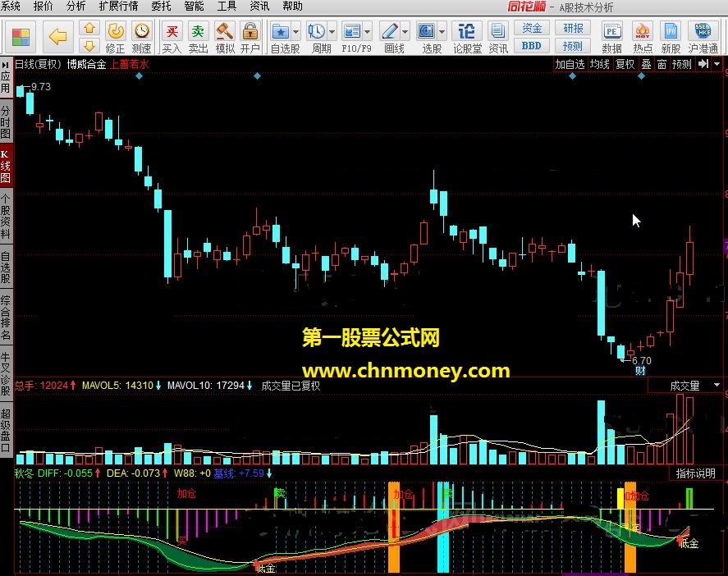Toggle 复权 price adjustment
This screenshot has width=728, height=576.
[x=625, y=64]
